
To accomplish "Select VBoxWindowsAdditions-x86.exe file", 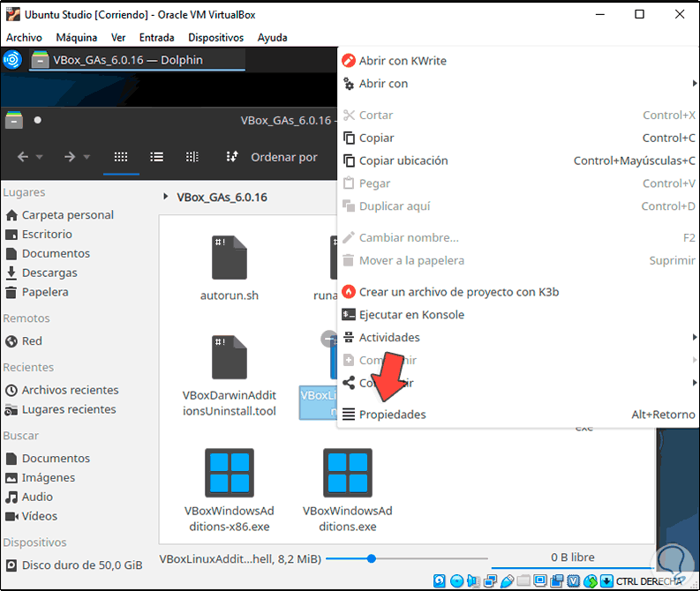I will tap(229, 490).
